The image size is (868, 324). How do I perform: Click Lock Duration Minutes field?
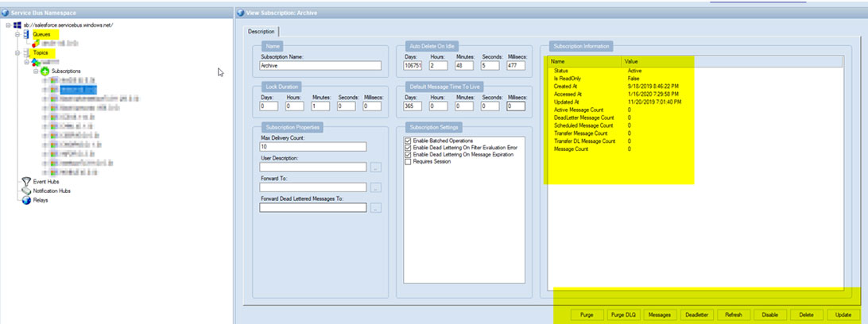[x=320, y=106]
